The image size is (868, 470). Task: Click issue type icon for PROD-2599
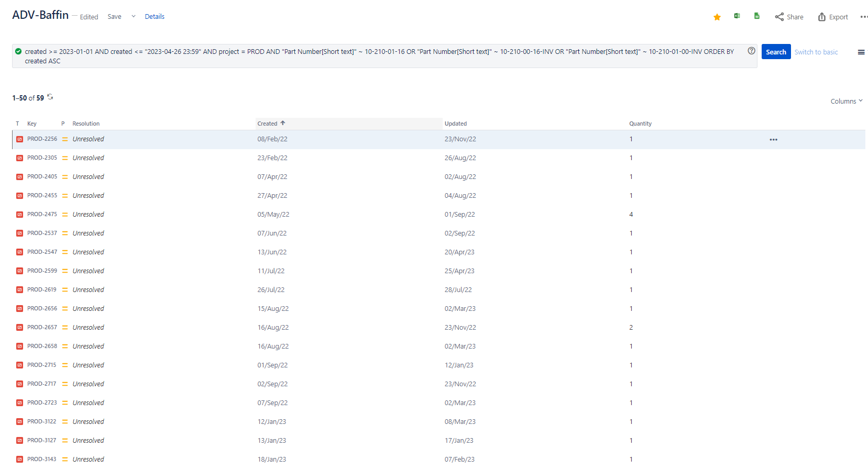pyautogui.click(x=19, y=271)
